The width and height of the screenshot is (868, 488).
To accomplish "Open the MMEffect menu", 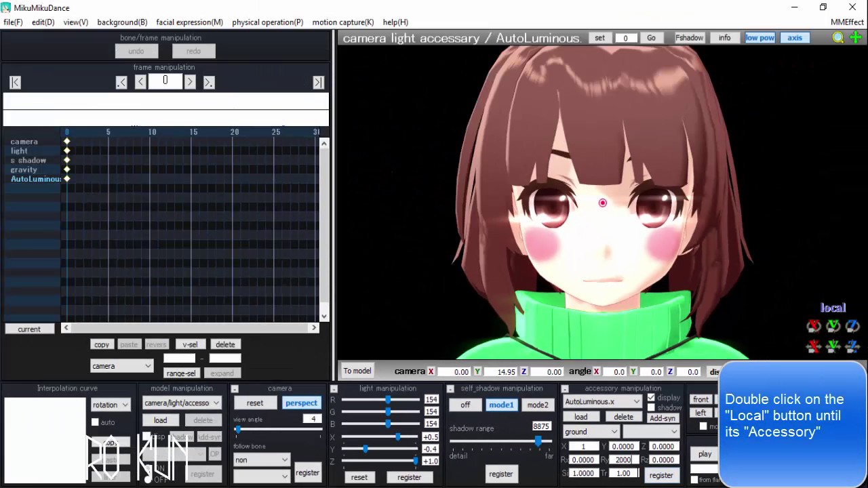I will coord(848,22).
